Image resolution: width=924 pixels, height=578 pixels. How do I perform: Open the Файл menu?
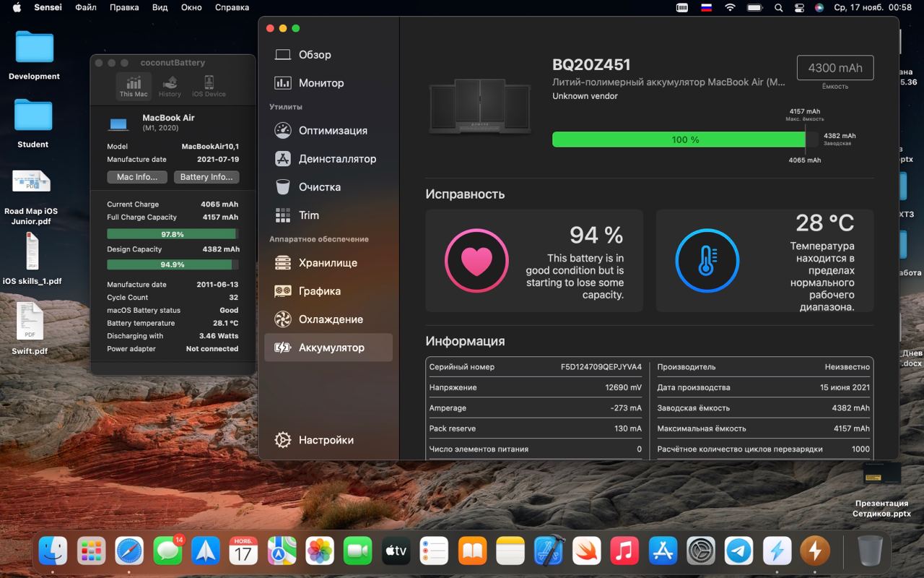(86, 7)
